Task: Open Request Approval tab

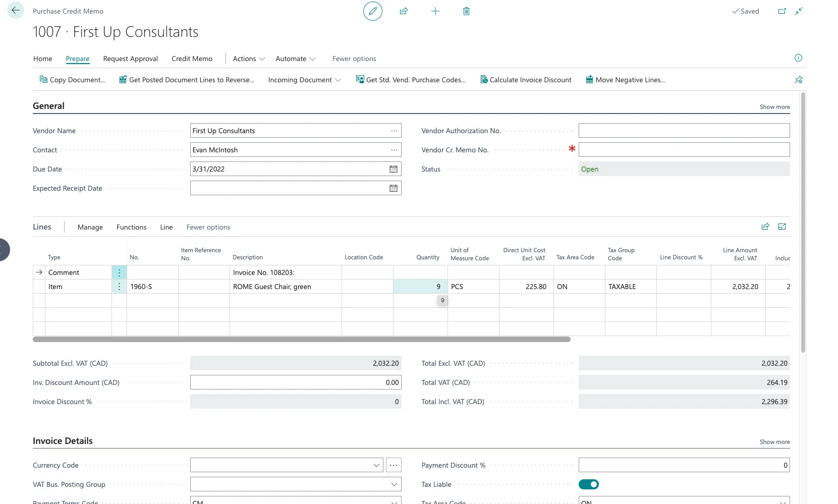Action: (130, 59)
